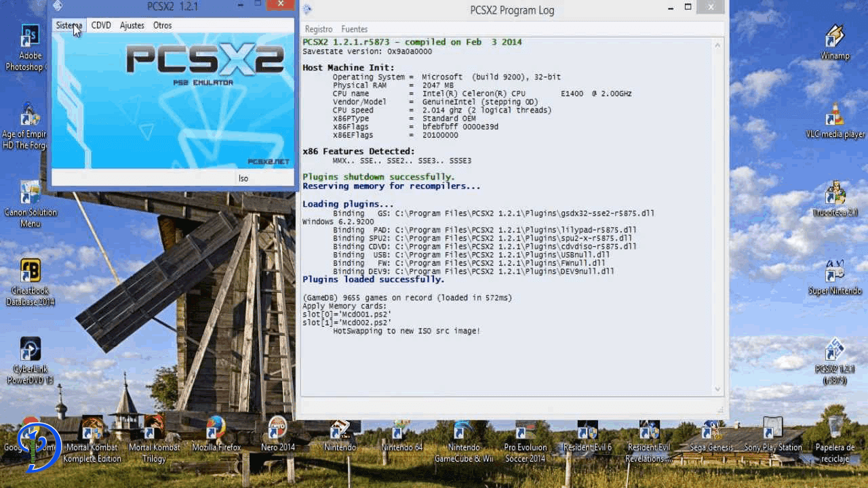Image resolution: width=868 pixels, height=488 pixels.
Task: Click the "Windows 6.2.9200" log line
Action: [x=338, y=222]
